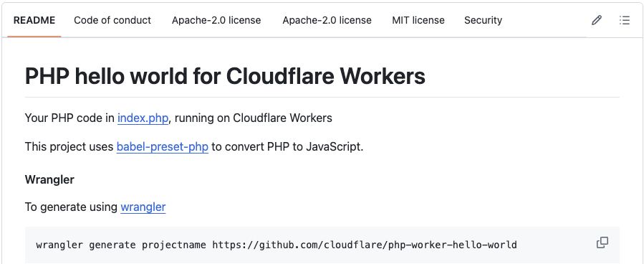Switch to the README tab
The width and height of the screenshot is (644, 264).
(x=34, y=20)
